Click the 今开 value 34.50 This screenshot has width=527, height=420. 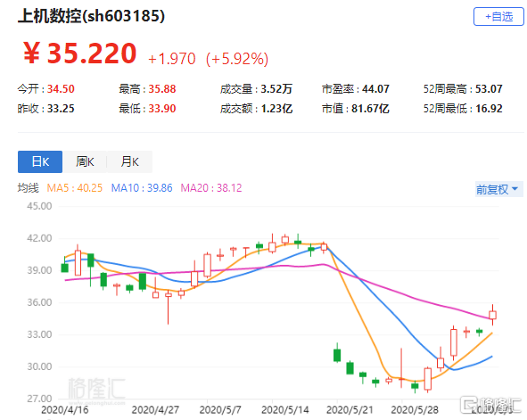tap(61, 89)
